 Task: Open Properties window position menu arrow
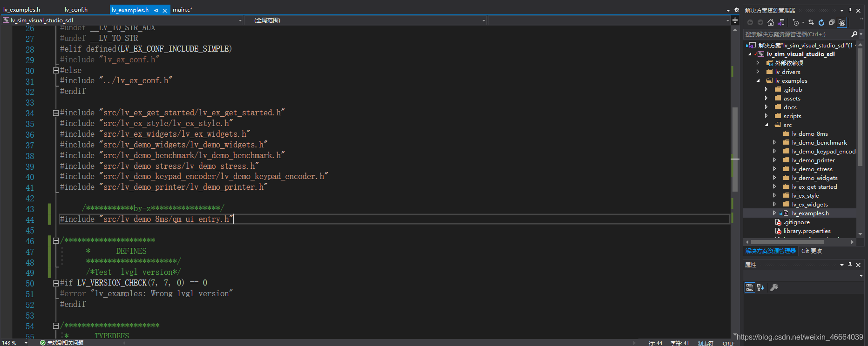click(842, 265)
